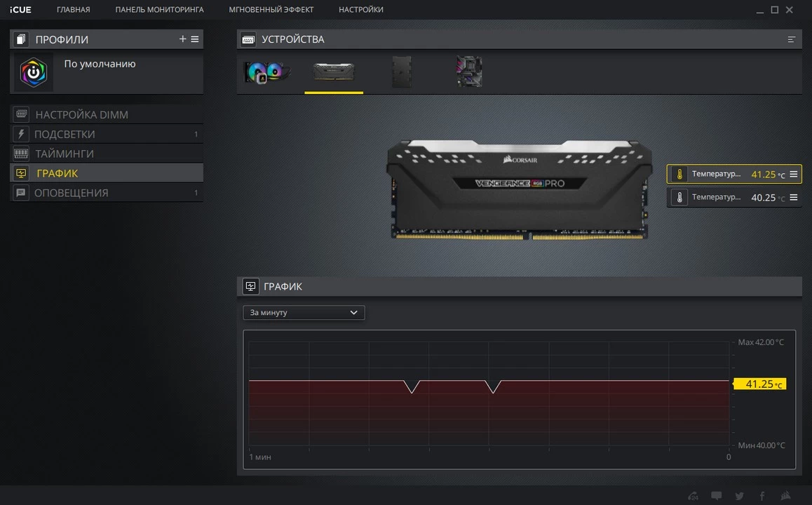Viewport: 812px width, 505px height.
Task: Click the first dip in temperature graph
Action: 412,387
